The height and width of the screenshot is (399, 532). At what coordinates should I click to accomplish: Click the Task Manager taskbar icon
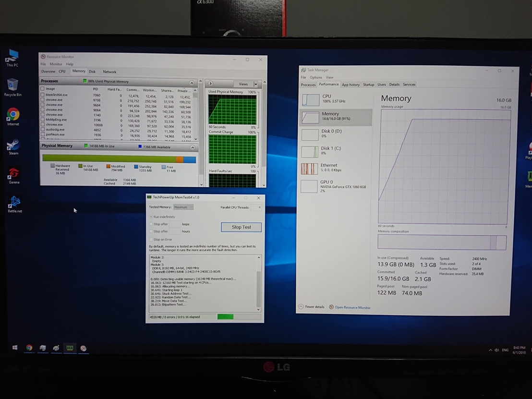pyautogui.click(x=43, y=348)
